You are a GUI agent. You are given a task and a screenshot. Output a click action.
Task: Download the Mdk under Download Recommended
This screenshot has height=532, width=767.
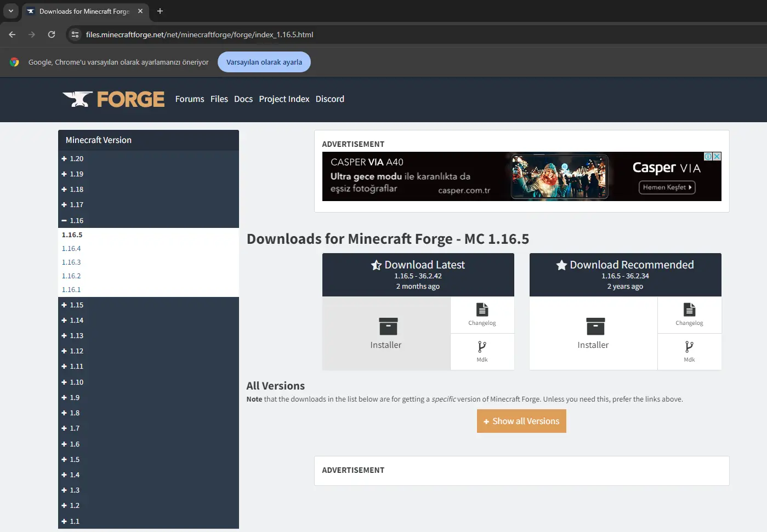pyautogui.click(x=689, y=352)
